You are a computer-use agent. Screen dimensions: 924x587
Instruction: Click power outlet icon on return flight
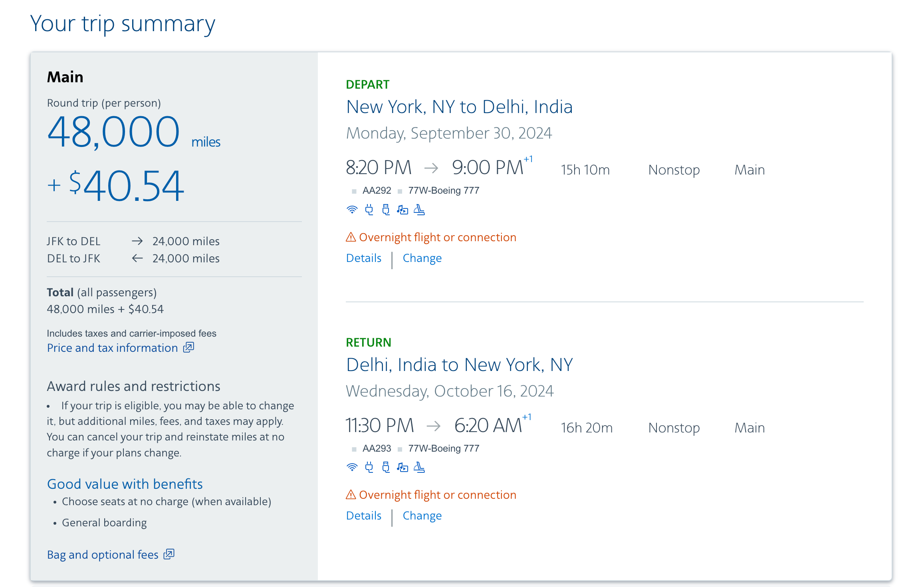369,467
